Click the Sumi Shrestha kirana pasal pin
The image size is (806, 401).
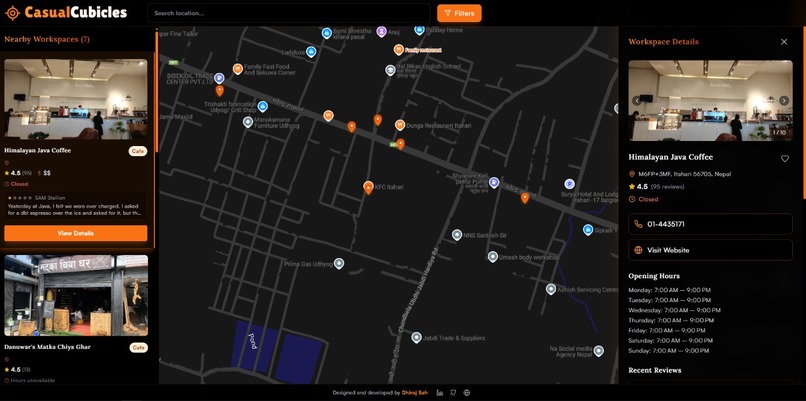click(326, 33)
